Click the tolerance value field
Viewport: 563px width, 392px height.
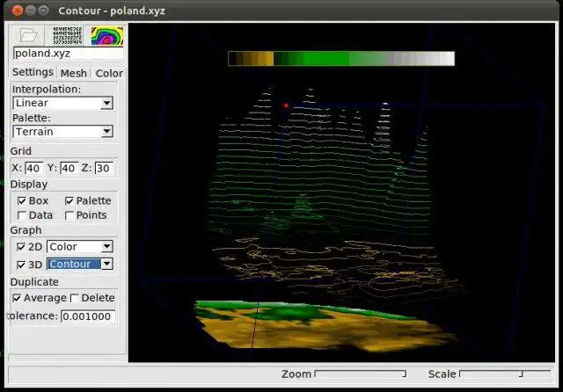click(x=88, y=316)
